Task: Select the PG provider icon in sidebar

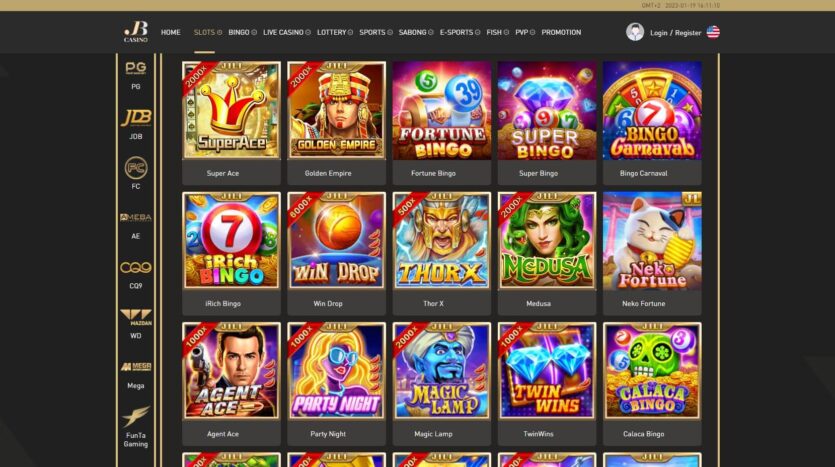Action: click(x=136, y=68)
